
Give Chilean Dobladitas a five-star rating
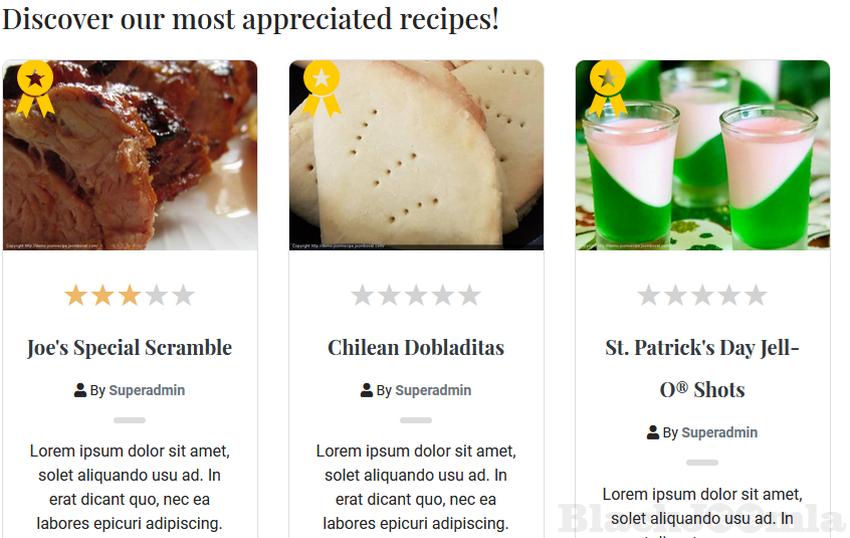pyautogui.click(x=469, y=296)
